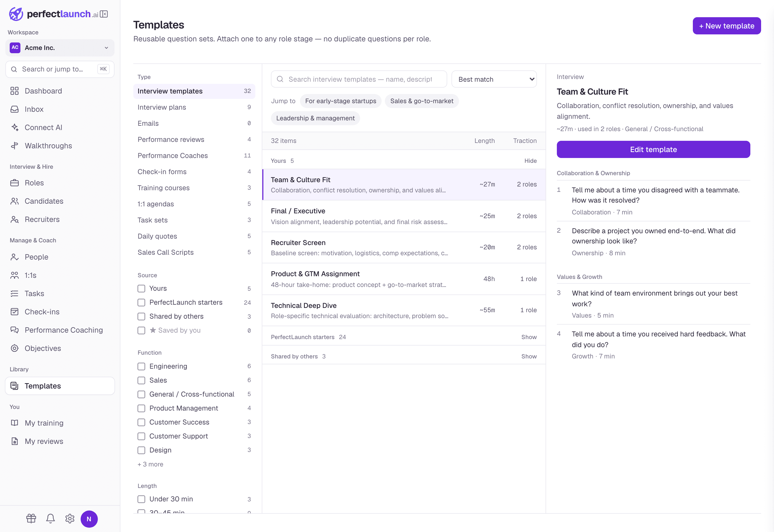Click the Connect AI sparkle icon

point(14,127)
